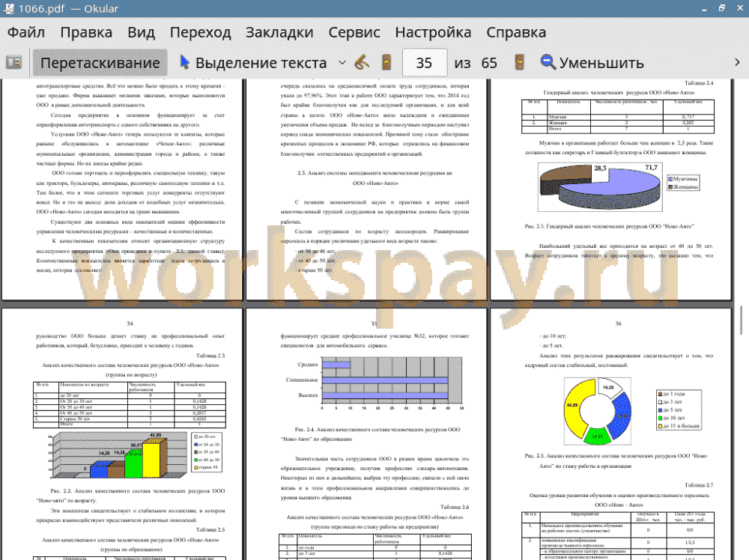Click the "до 10 лет" legend entry
Viewport: 749px width, 560px height.
[672, 418]
